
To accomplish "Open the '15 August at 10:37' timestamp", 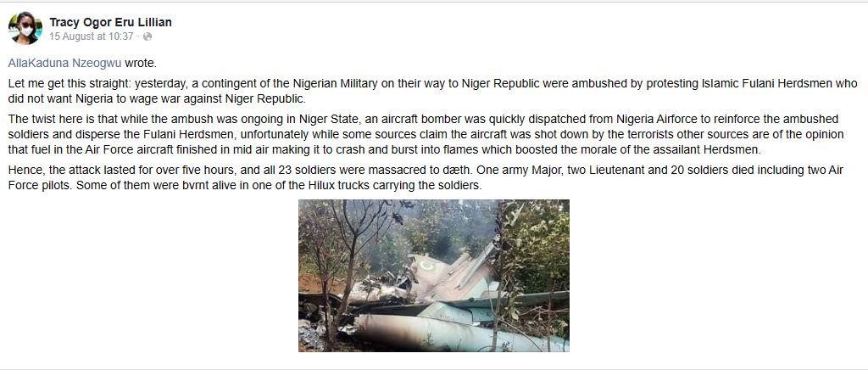I will click(x=92, y=36).
